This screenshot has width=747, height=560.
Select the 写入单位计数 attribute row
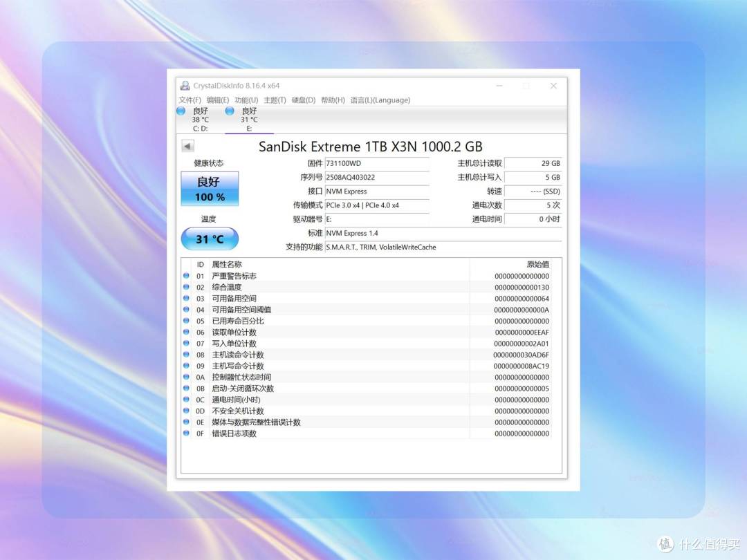[x=367, y=344]
